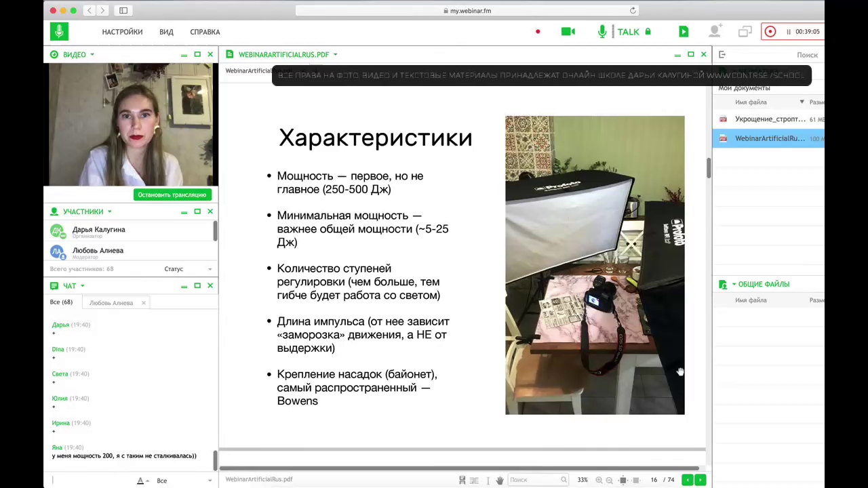Toggle the lock next to TALK
The height and width of the screenshot is (488, 868).
pyautogui.click(x=648, y=32)
